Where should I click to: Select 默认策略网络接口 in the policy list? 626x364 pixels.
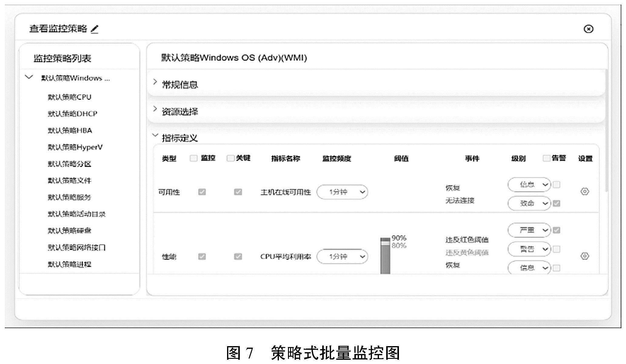76,248
